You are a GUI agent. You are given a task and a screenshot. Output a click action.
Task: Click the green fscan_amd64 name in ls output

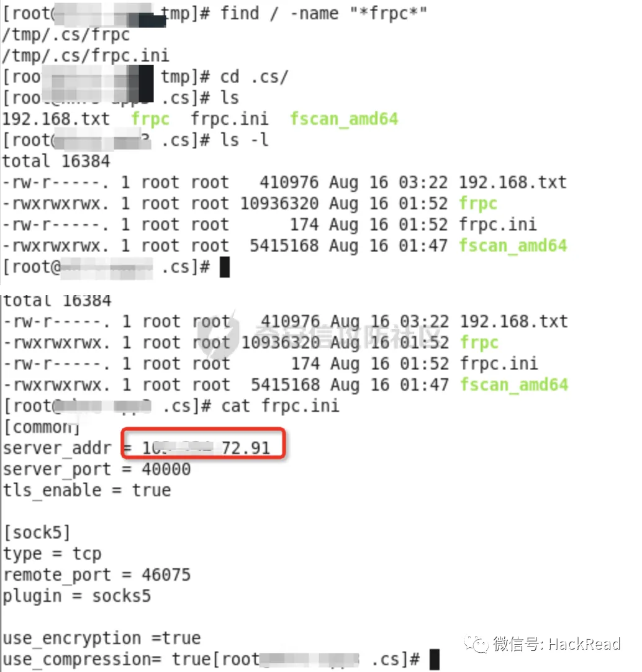344,119
